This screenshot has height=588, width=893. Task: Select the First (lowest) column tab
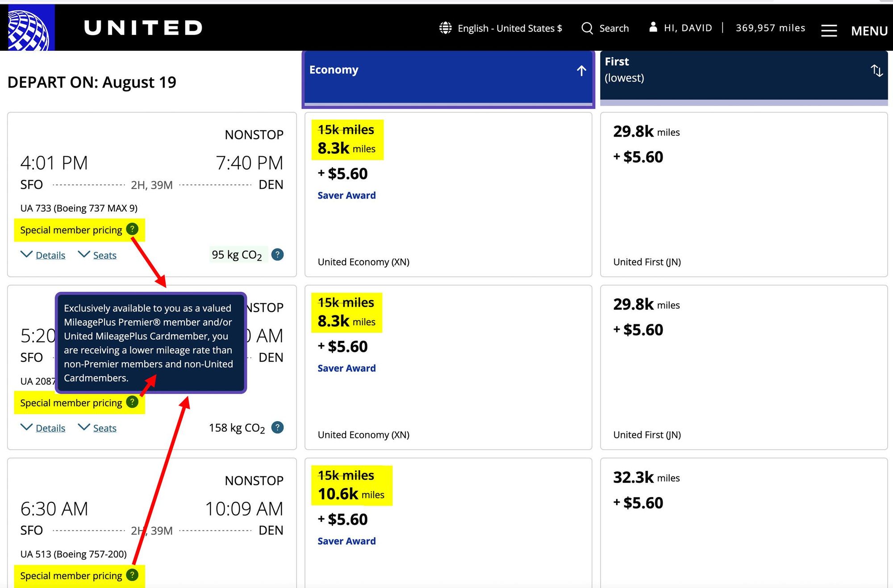click(744, 78)
